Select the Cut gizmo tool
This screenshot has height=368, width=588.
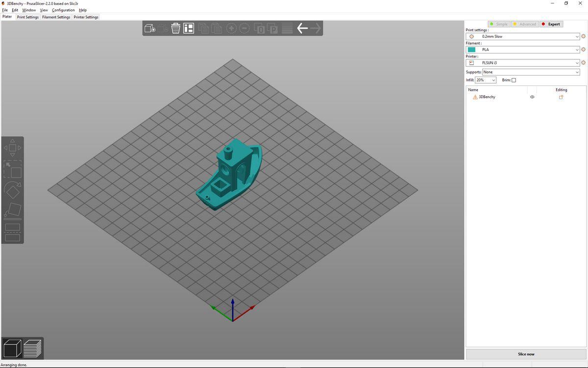click(x=13, y=232)
